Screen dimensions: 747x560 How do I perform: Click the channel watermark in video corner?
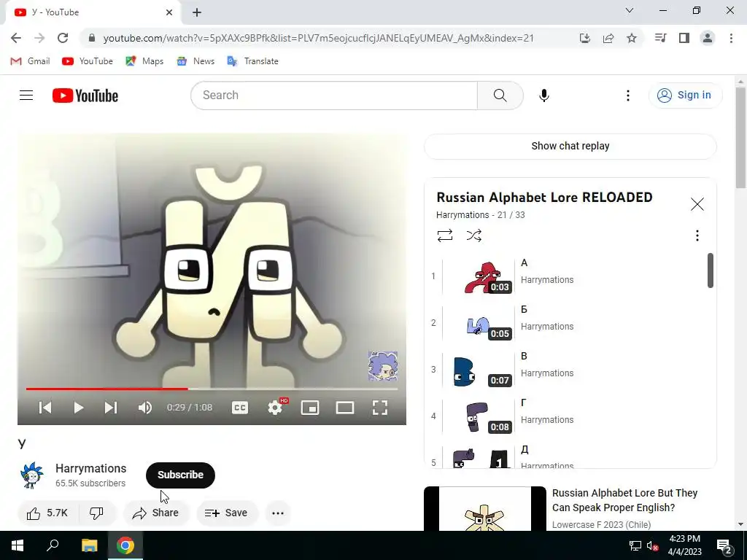[382, 366]
